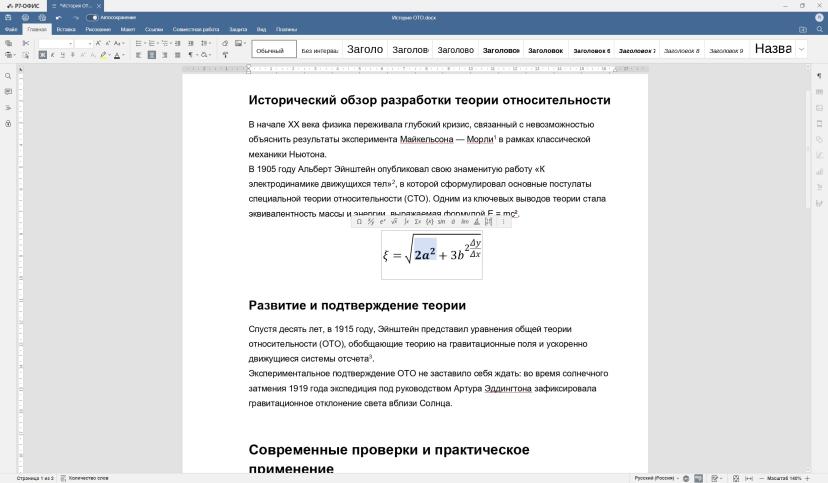Apply the Обычный style
The image size is (828, 483).
[274, 49]
